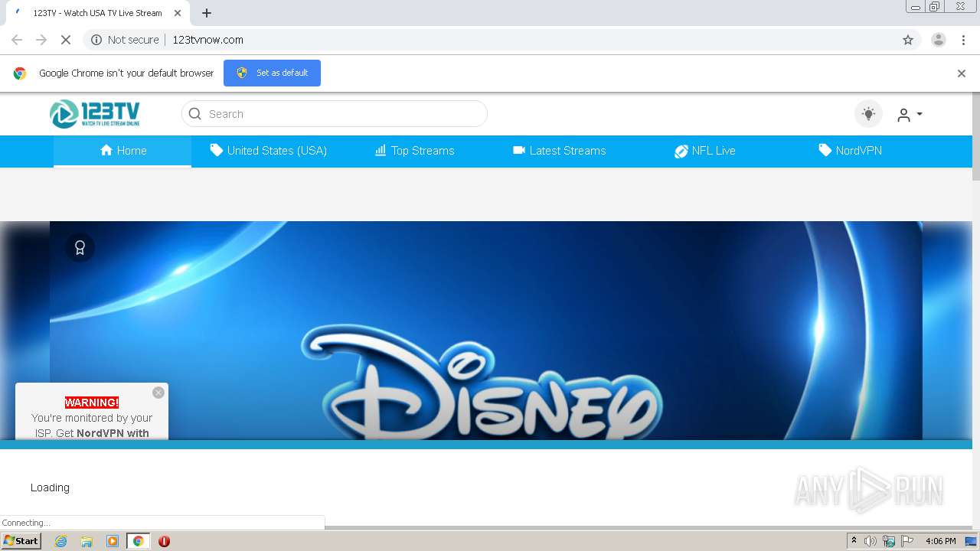Click the Action Center flag icon
The image size is (980, 551).
907,541
